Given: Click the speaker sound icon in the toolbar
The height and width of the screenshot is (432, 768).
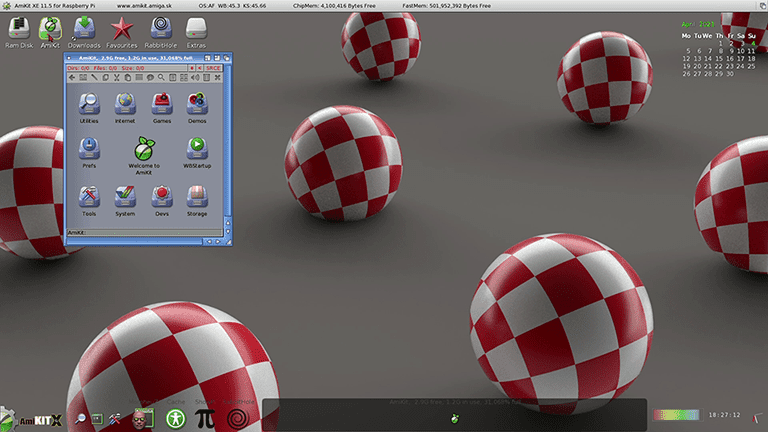Looking at the screenshot, I should (195, 77).
